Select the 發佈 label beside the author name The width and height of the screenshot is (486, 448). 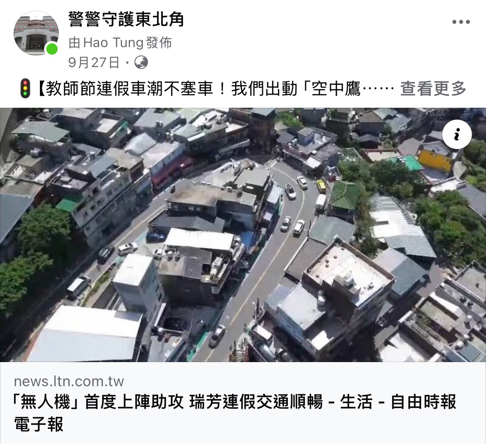[x=159, y=43]
